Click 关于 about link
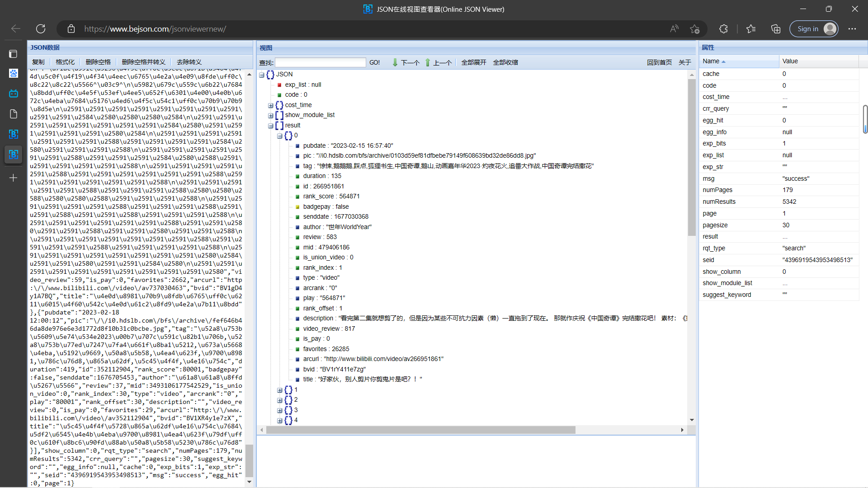Screen dimensions: 868x488 click(685, 62)
